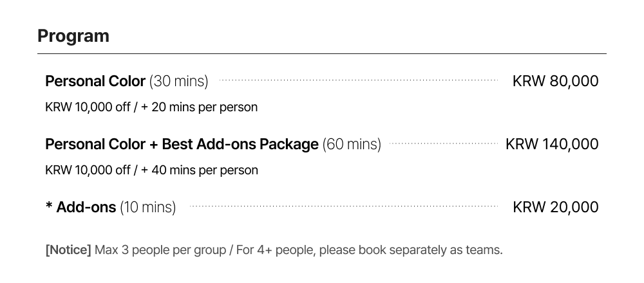Click the '+ 20 mins per person' note
644x283 pixels.
(x=199, y=107)
